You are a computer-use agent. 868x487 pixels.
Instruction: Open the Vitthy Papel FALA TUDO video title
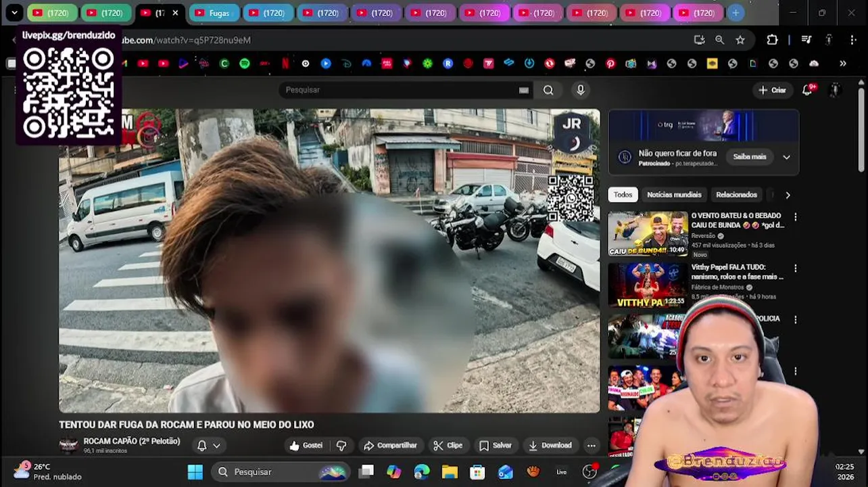click(x=738, y=271)
